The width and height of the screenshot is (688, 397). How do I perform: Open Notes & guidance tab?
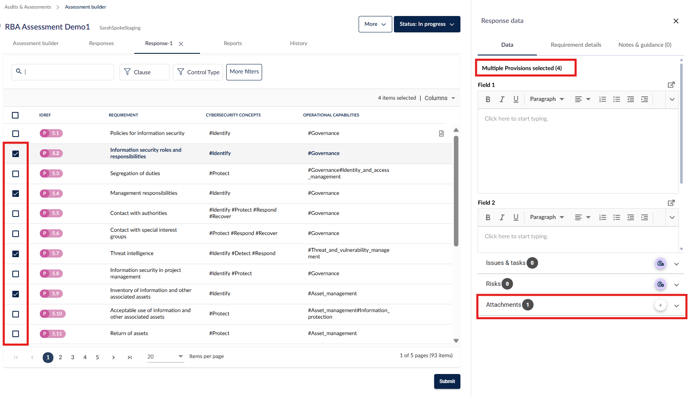click(x=645, y=45)
